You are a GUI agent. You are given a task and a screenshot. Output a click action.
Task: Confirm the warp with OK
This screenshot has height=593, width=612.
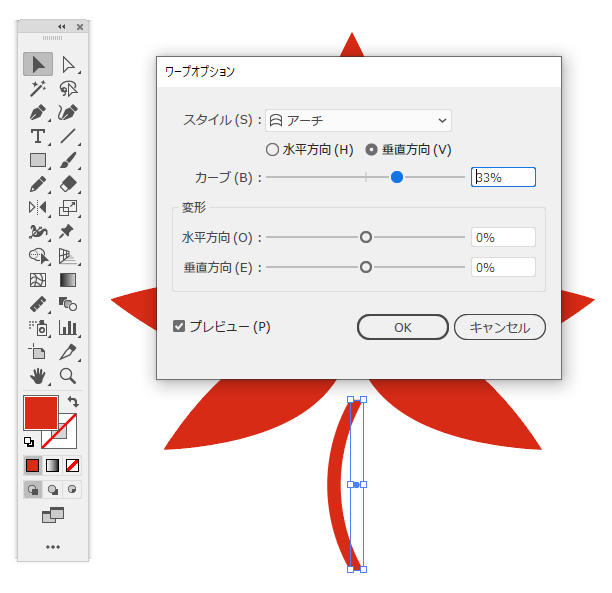click(402, 327)
